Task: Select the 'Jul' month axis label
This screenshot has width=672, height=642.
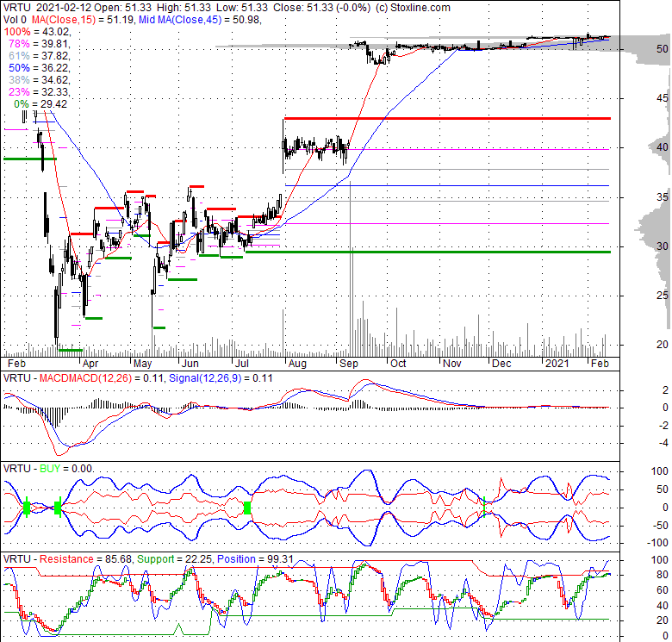Action: pos(242,364)
